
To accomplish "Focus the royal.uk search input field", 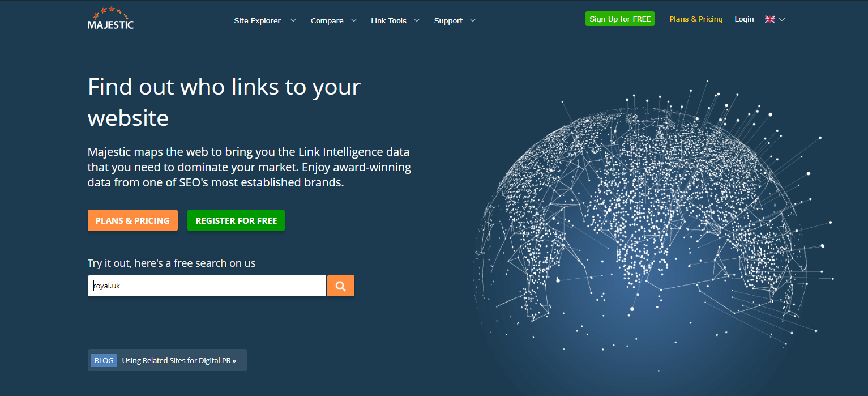I will (207, 286).
